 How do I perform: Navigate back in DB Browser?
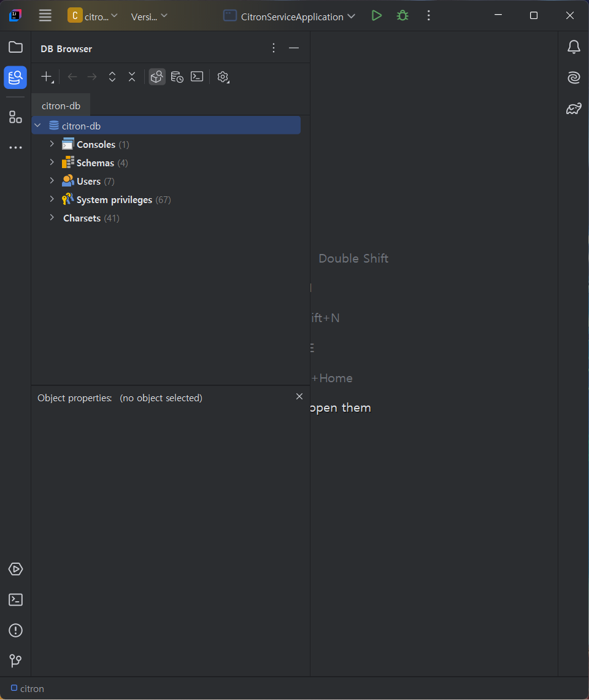pyautogui.click(x=72, y=77)
